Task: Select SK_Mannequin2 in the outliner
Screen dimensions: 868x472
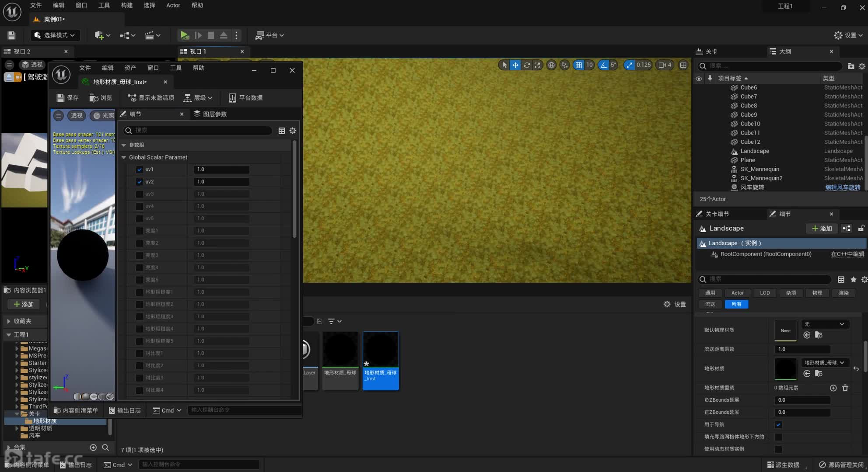Action: 761,178
